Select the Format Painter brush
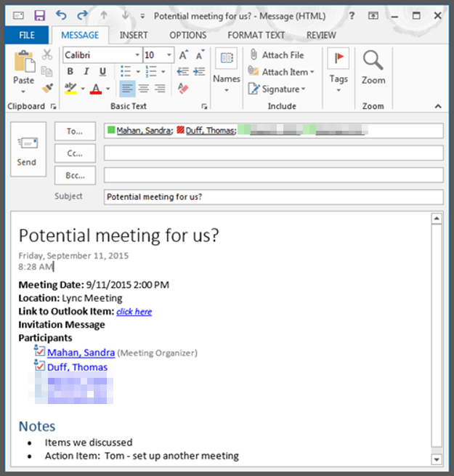 point(47,89)
